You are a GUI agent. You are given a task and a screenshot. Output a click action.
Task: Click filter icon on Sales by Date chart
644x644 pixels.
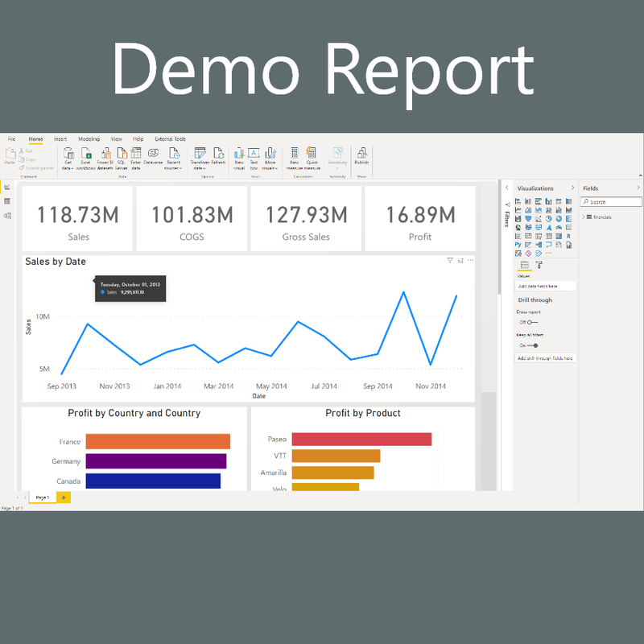pyautogui.click(x=450, y=261)
